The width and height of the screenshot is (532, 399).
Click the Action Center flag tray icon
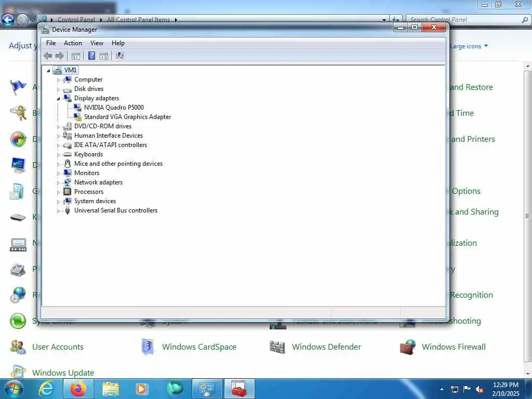click(467, 390)
